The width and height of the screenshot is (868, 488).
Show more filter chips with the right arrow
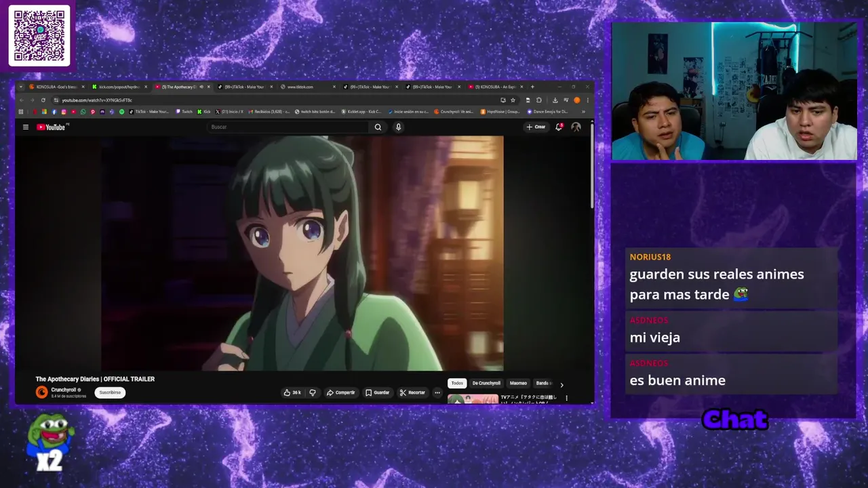tap(561, 384)
